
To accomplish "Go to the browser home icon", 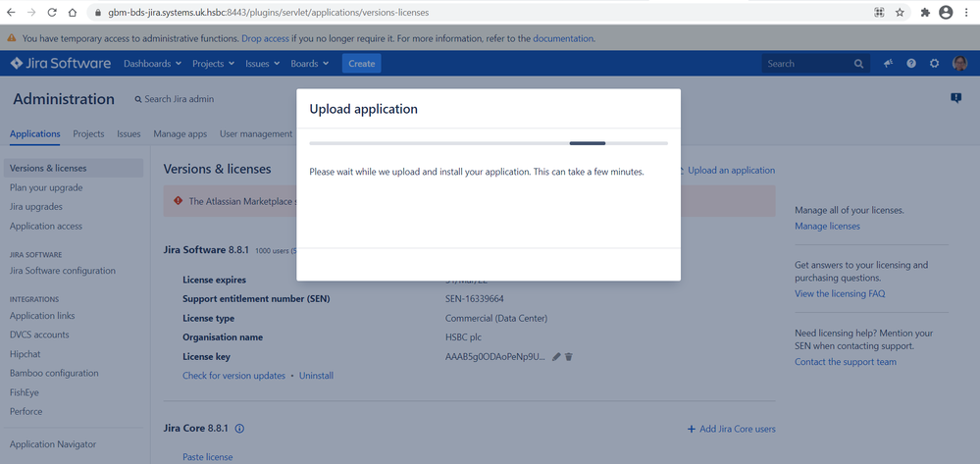I will point(73,12).
